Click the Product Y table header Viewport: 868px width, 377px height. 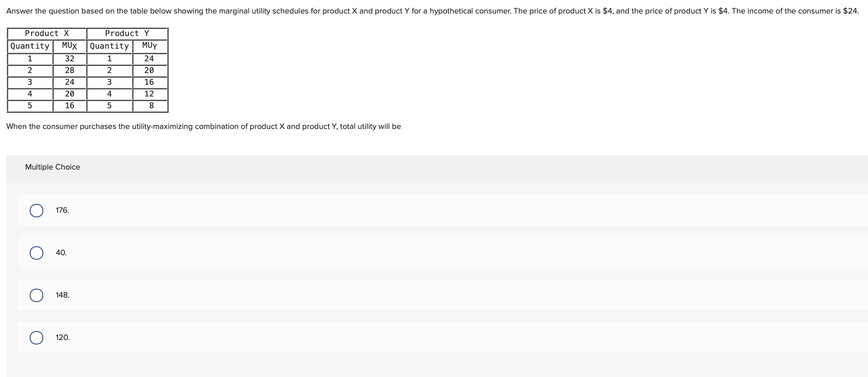coord(127,33)
